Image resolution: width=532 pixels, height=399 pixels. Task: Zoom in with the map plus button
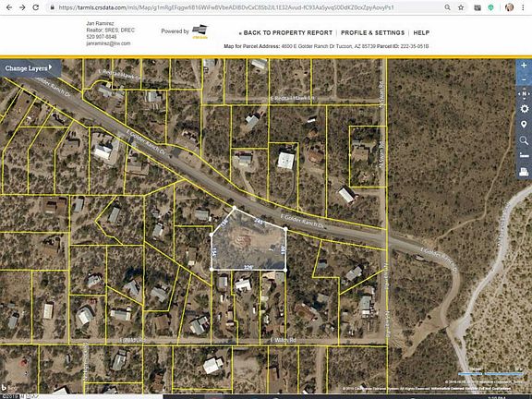pyautogui.click(x=524, y=66)
